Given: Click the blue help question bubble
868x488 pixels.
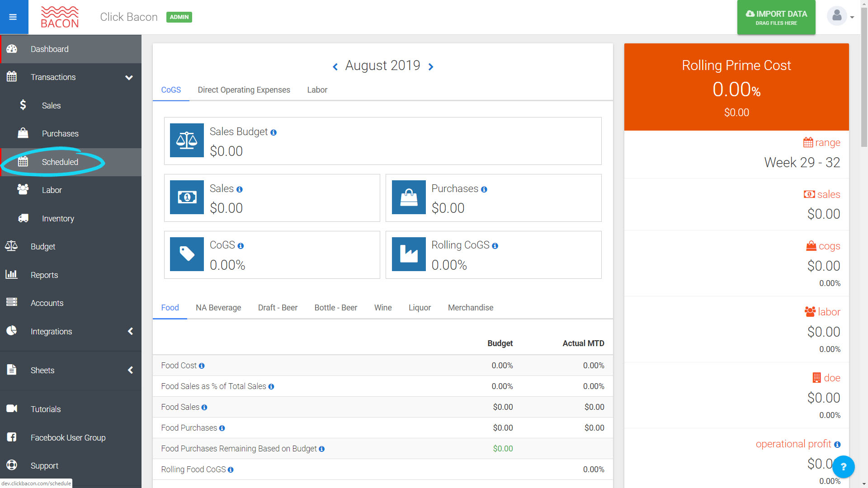Looking at the screenshot, I should point(843,467).
